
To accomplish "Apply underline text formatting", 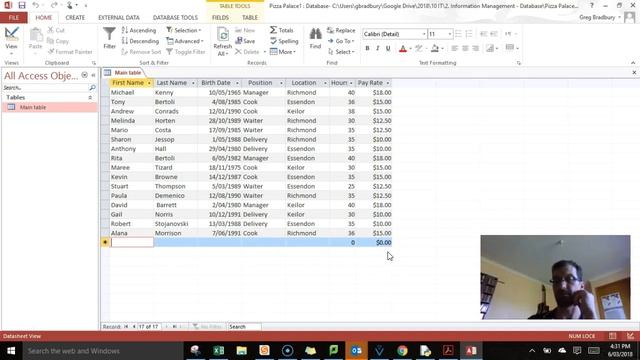I will point(388,49).
